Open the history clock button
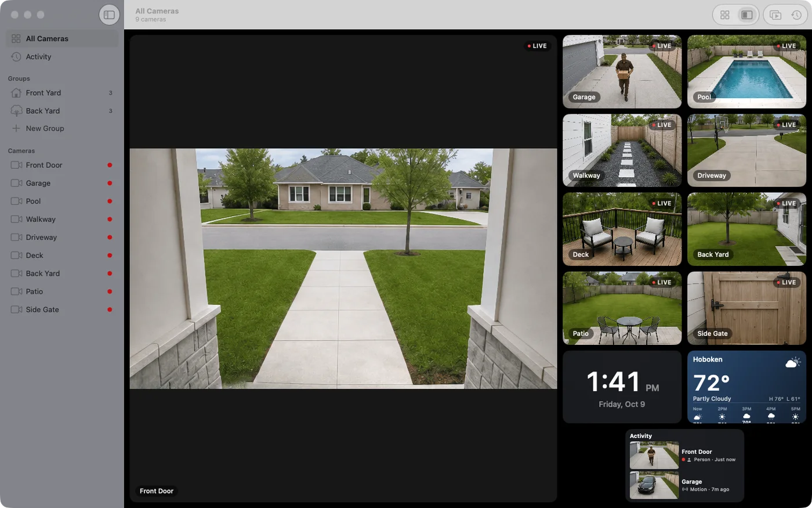 (x=797, y=15)
